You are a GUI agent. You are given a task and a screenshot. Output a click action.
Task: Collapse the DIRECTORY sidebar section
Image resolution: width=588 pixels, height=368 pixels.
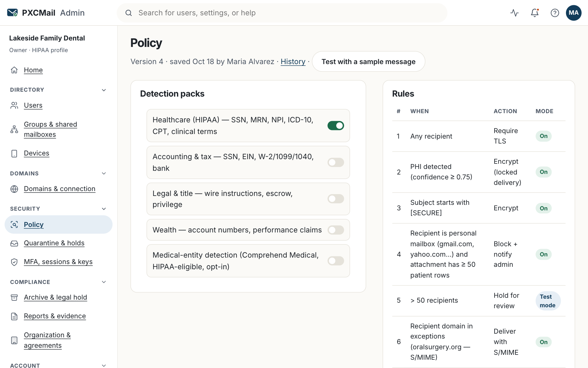click(x=104, y=90)
